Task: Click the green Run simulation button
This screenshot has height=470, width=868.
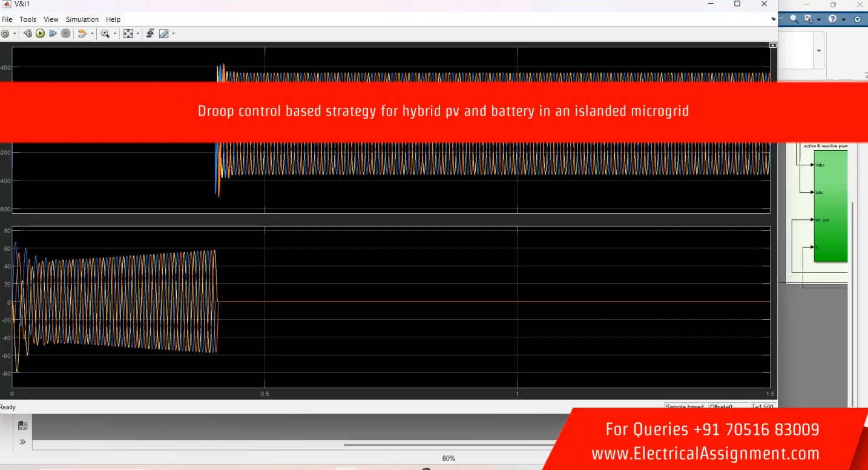Action: click(x=41, y=33)
